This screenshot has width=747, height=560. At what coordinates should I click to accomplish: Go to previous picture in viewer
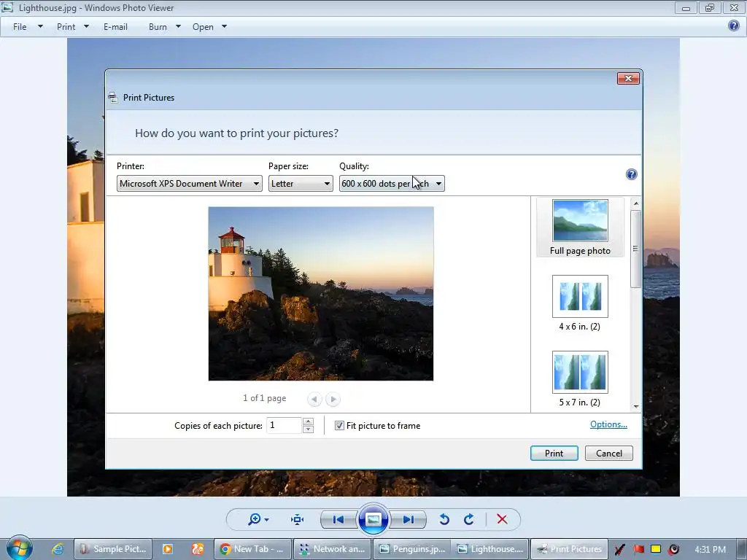(x=338, y=519)
